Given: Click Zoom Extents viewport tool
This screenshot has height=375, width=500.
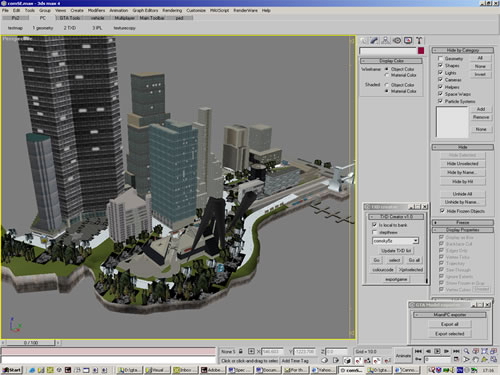Looking at the screenshot, I should coord(485,351).
